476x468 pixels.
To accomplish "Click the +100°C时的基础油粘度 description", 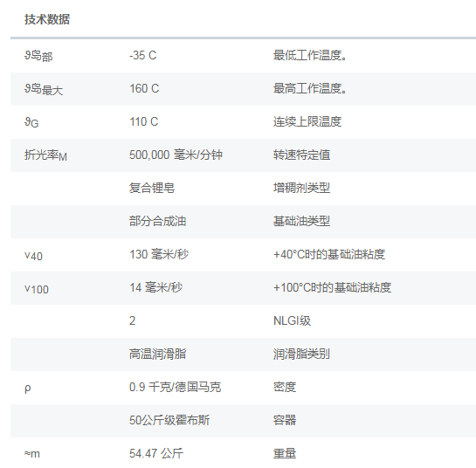I will (x=332, y=287).
